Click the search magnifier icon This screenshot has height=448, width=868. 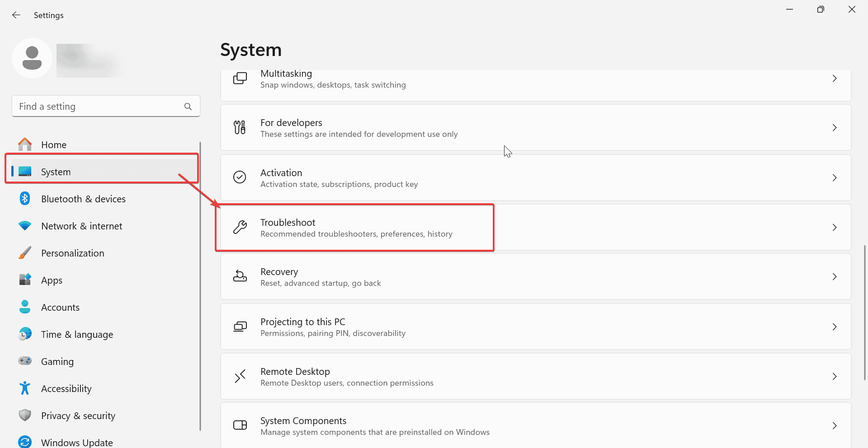coord(188,107)
